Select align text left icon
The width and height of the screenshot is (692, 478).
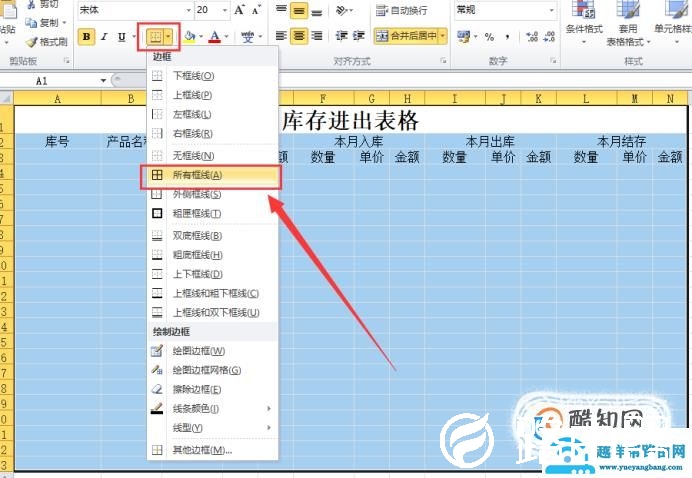281,36
